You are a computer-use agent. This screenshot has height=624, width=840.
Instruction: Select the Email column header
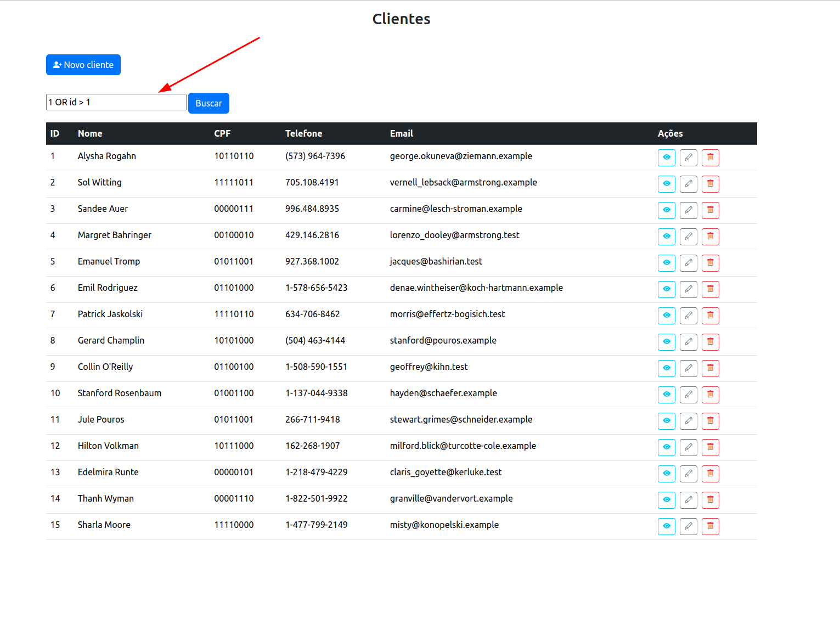[x=402, y=133]
